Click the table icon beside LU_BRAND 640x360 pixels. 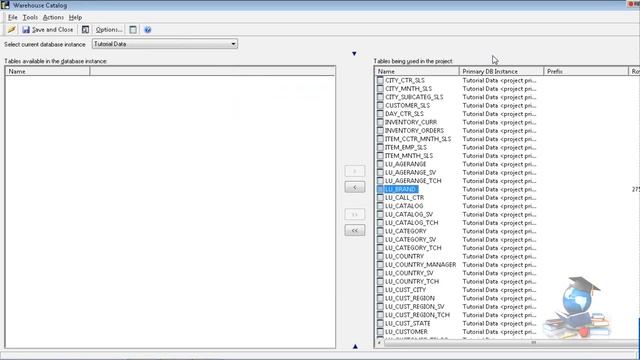[x=380, y=189]
